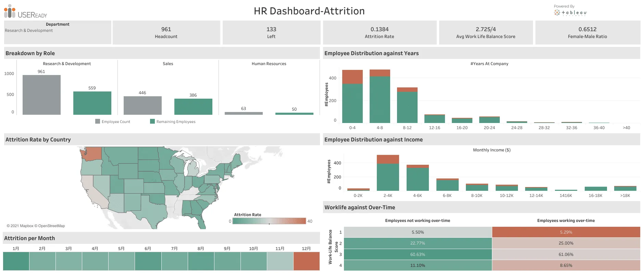Select the 961 Headcount KPI card
The height and width of the screenshot is (273, 644).
(166, 33)
